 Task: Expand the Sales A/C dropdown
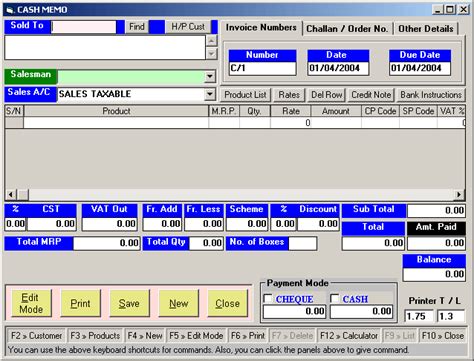pos(210,94)
